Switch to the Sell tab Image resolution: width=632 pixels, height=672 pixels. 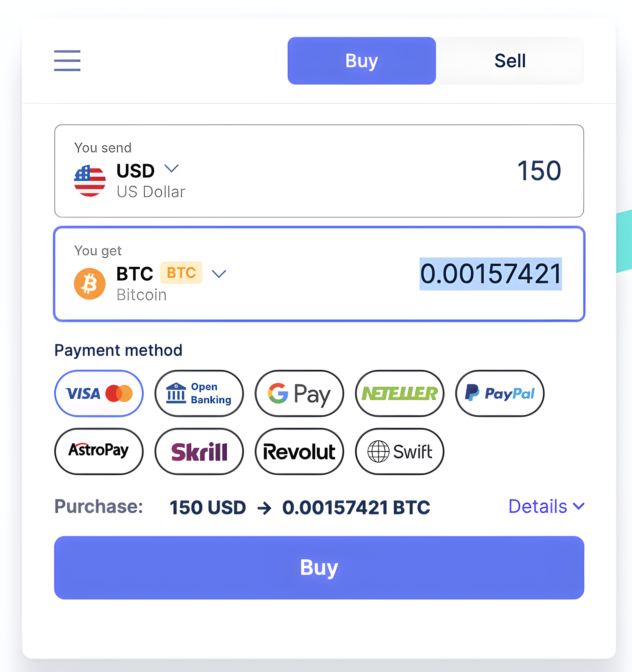pyautogui.click(x=510, y=61)
